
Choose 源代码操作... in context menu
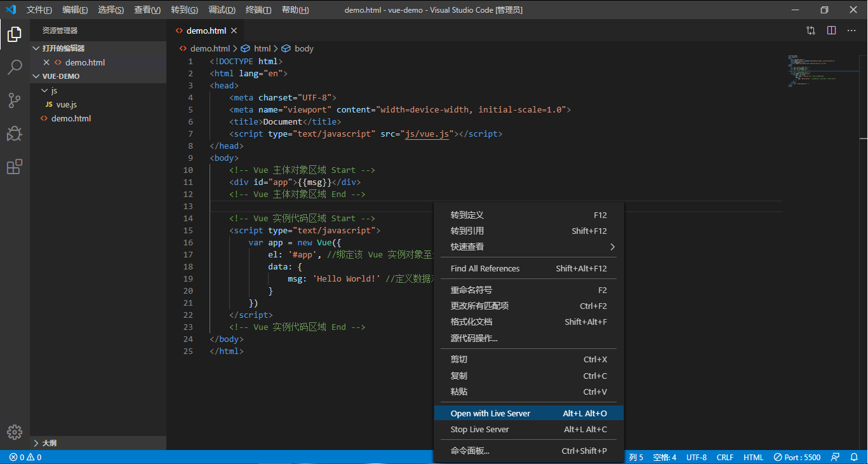point(528,338)
